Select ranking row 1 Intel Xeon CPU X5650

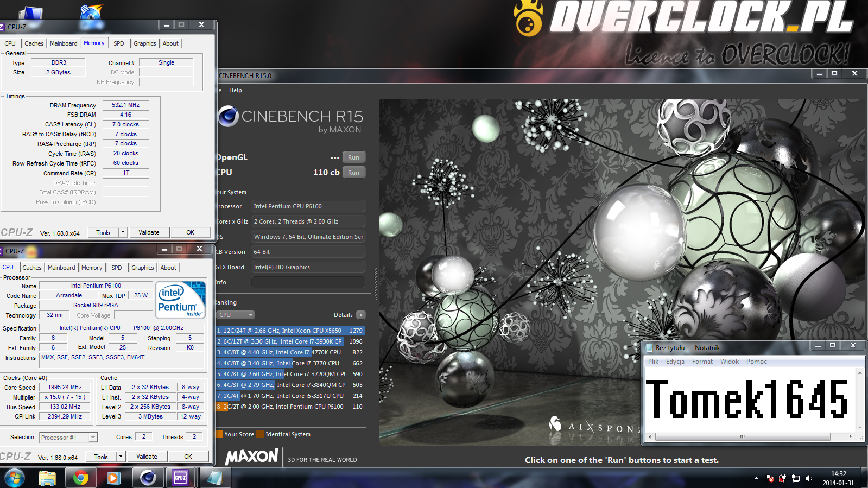(290, 331)
